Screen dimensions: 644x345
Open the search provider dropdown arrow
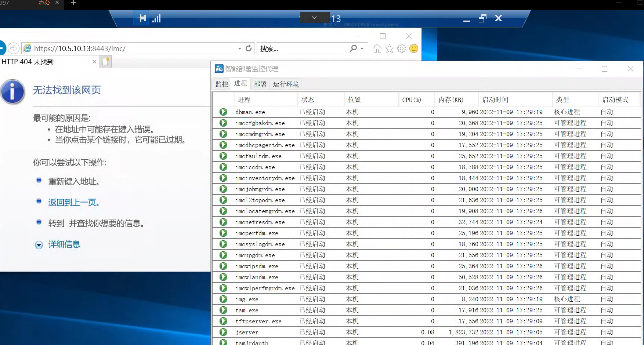point(362,48)
